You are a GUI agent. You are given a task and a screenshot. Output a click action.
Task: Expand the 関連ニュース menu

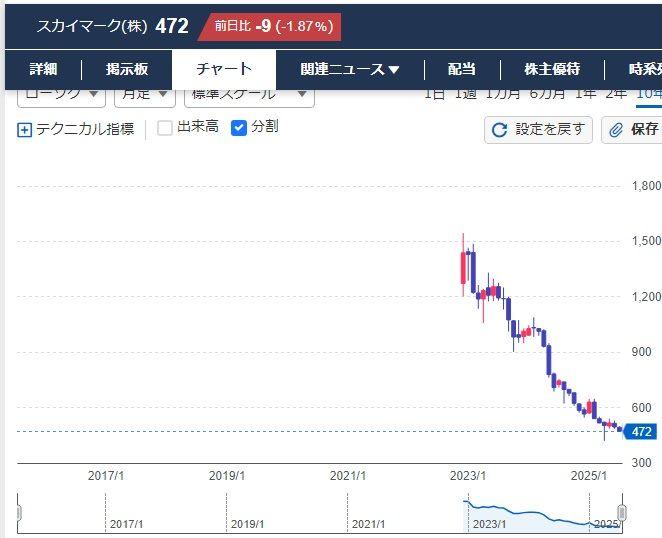350,69
